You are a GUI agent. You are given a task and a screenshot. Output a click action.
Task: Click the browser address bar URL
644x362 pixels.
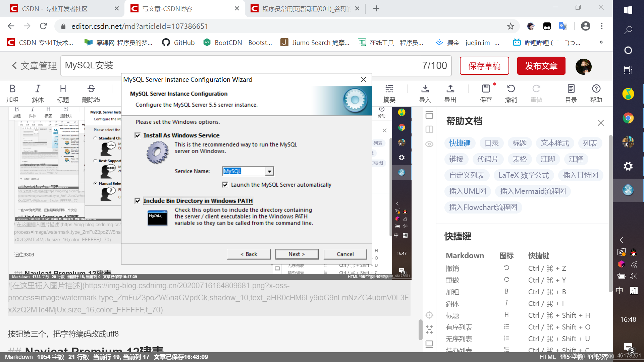[x=140, y=26]
